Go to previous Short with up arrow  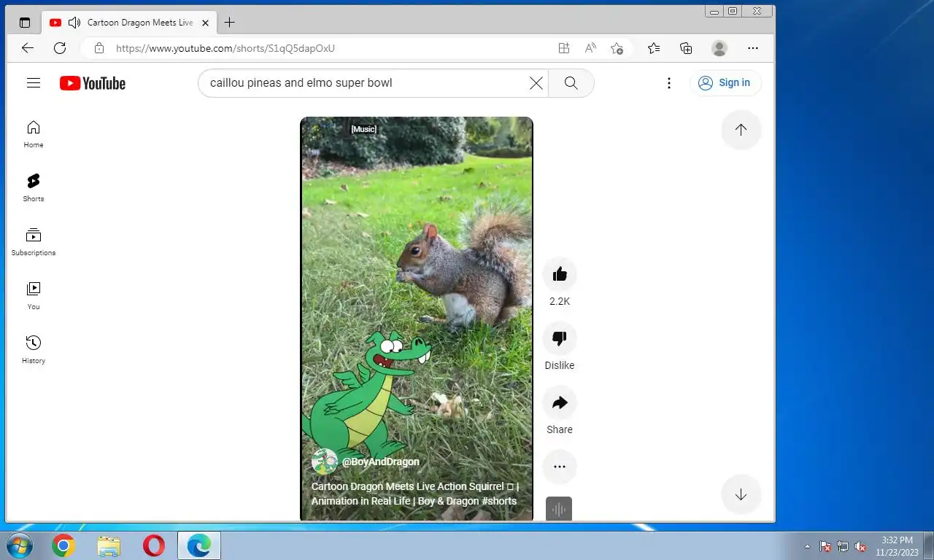pyautogui.click(x=741, y=130)
